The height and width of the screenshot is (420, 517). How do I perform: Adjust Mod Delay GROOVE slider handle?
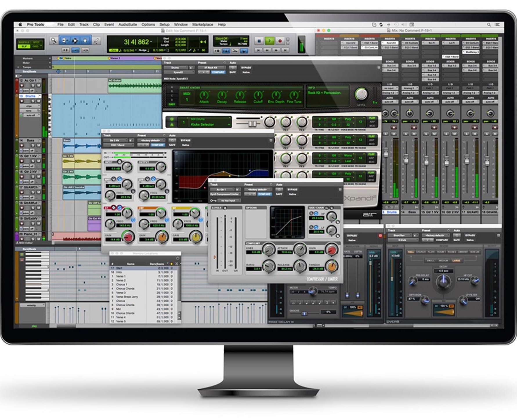[x=304, y=314]
